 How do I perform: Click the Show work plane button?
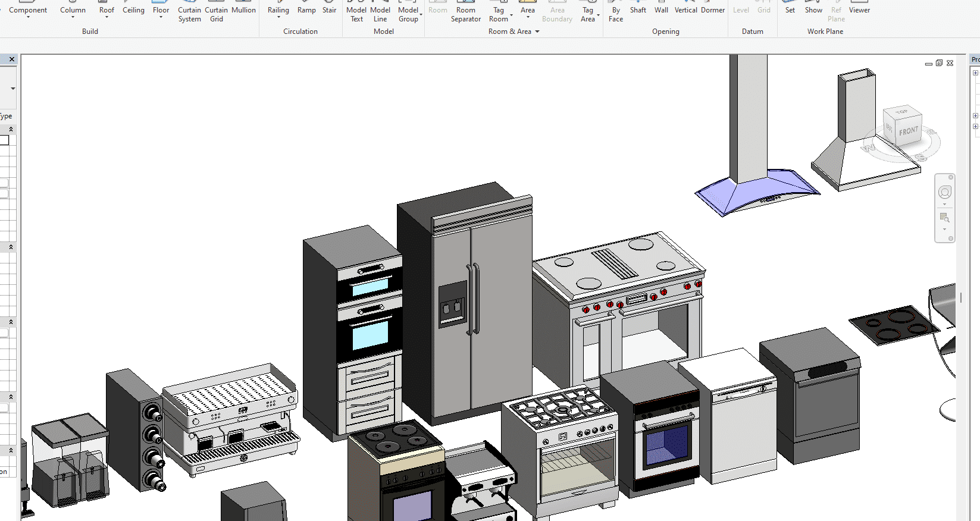coord(813,10)
